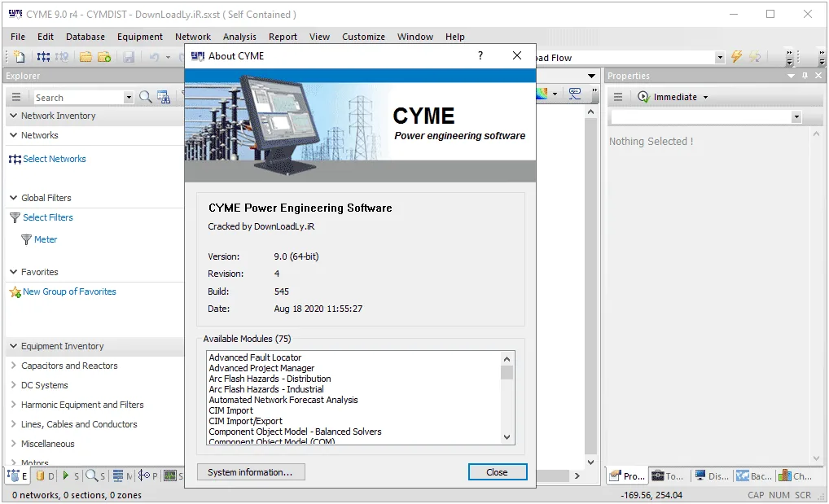Open the Report menu
This screenshot has width=829, height=504.
point(283,37)
